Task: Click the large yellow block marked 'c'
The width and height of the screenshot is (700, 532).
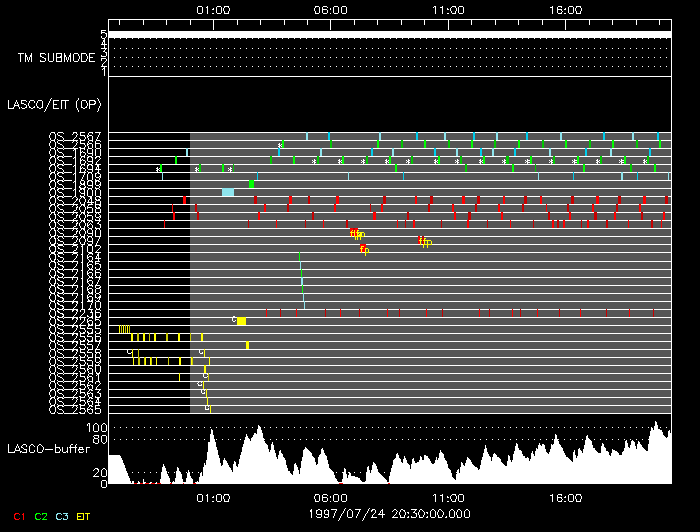Action: pyautogui.click(x=241, y=321)
